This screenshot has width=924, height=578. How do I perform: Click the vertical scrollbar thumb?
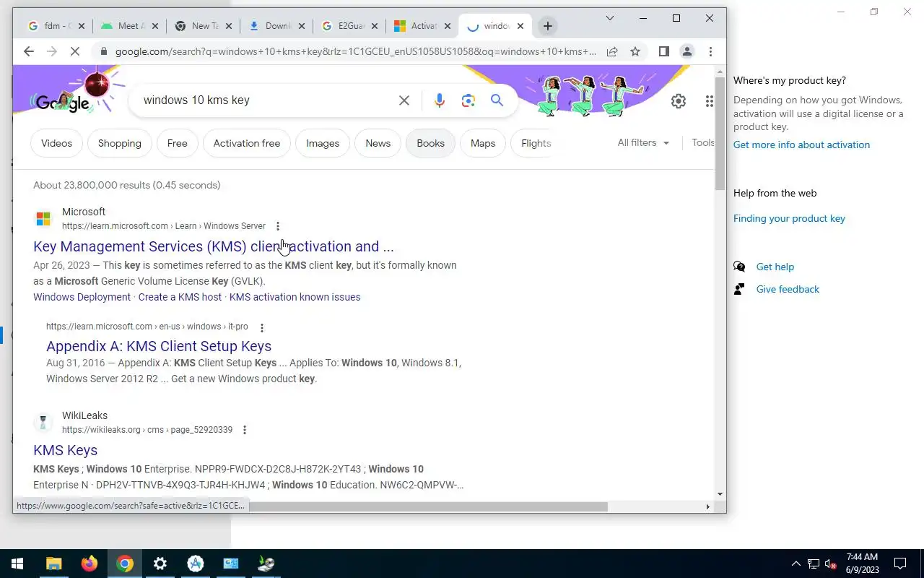[720, 134]
